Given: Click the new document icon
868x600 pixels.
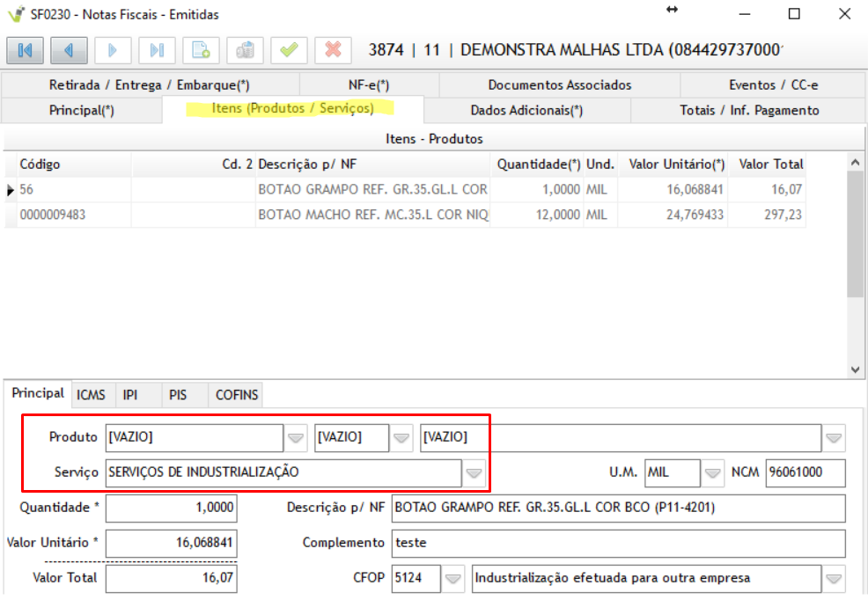Looking at the screenshot, I should coord(201,50).
